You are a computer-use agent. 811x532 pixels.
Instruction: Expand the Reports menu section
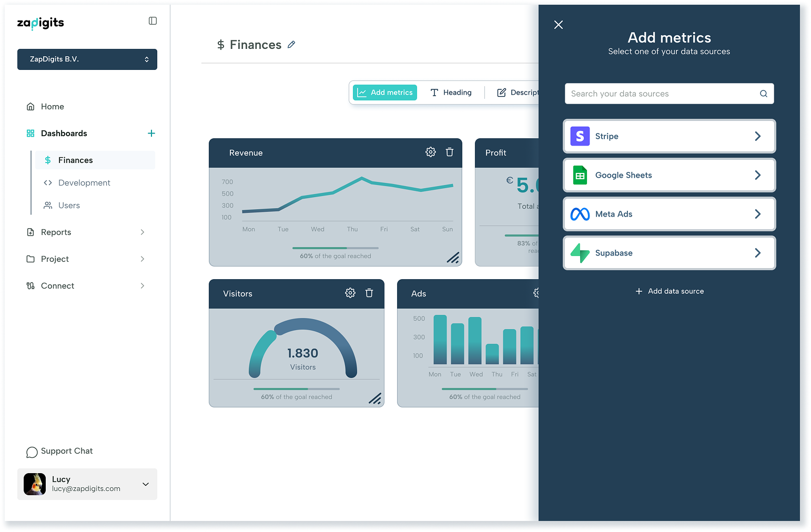click(x=87, y=232)
